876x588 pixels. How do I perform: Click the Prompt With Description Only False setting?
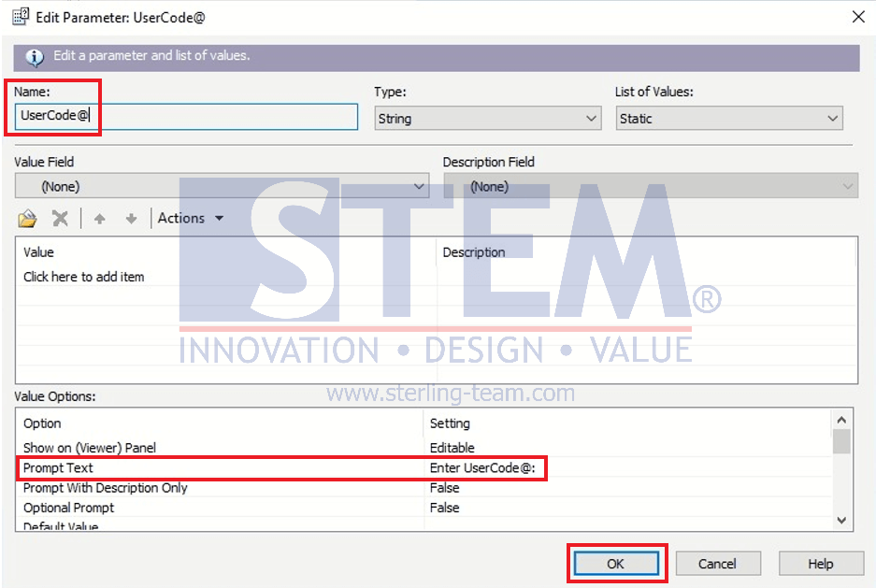445,488
